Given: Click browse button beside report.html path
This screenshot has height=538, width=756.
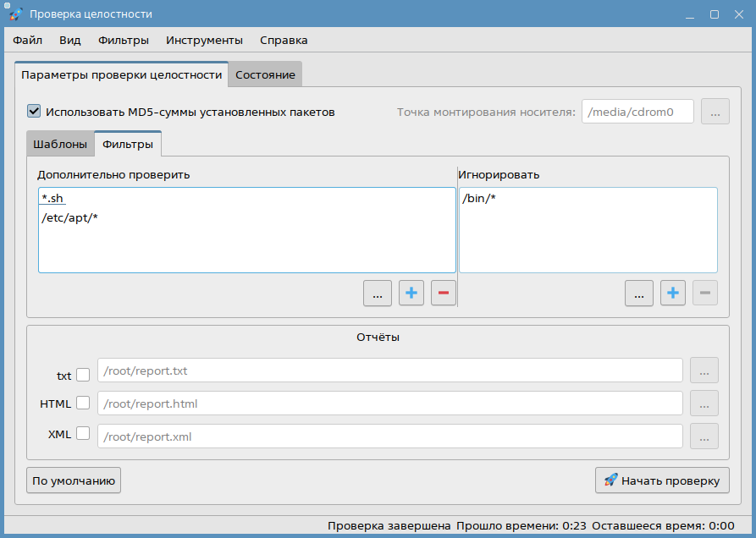Looking at the screenshot, I should (x=704, y=403).
